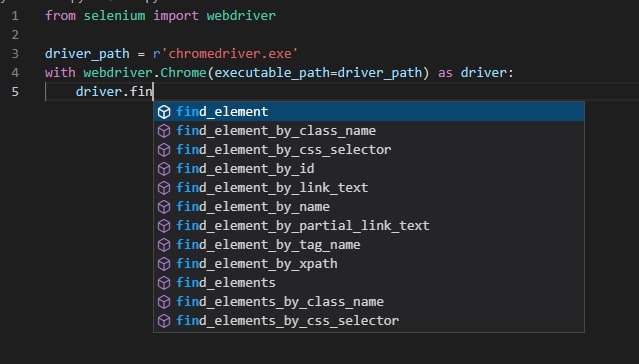Click executable_path argument on line 4
639x364 pixels.
(x=272, y=73)
